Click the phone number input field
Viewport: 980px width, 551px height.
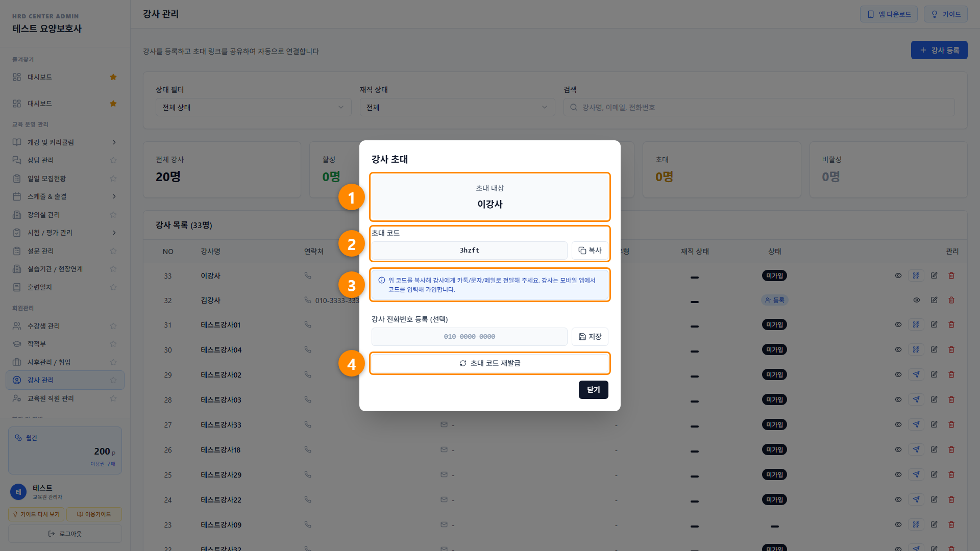click(469, 337)
